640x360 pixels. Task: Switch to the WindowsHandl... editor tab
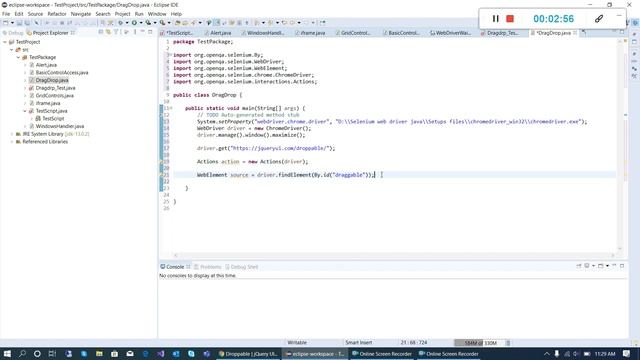pos(263,33)
